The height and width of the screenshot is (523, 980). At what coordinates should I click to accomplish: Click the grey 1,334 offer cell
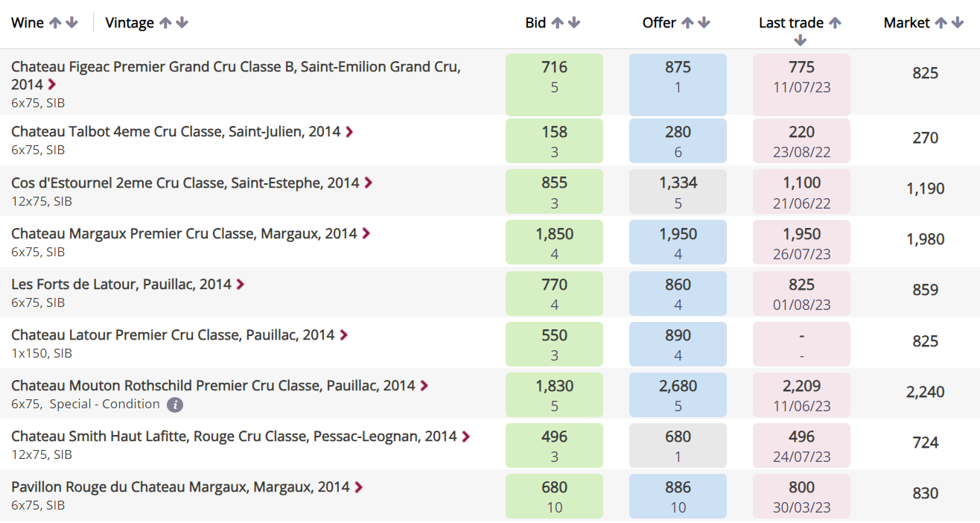pos(678,191)
